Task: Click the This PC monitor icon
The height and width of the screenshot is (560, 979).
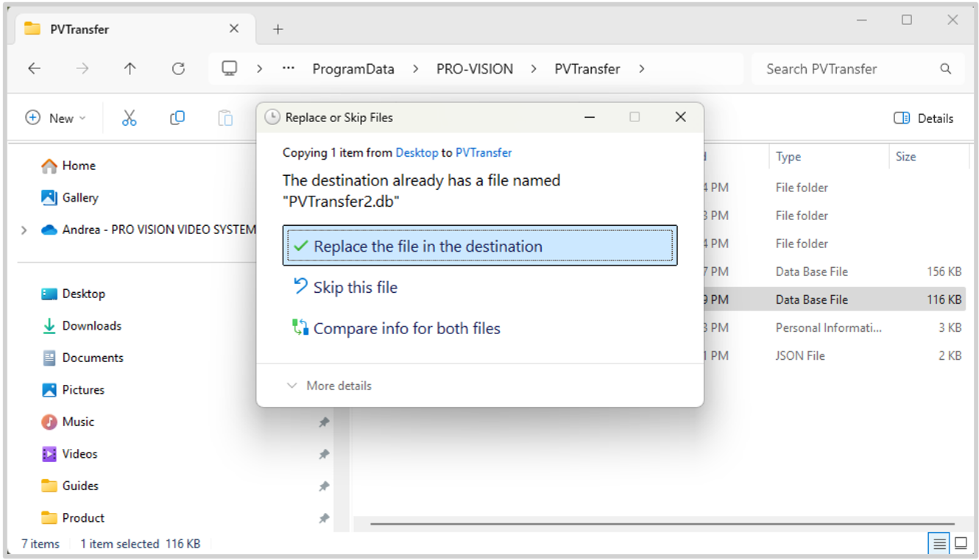Action: (230, 68)
